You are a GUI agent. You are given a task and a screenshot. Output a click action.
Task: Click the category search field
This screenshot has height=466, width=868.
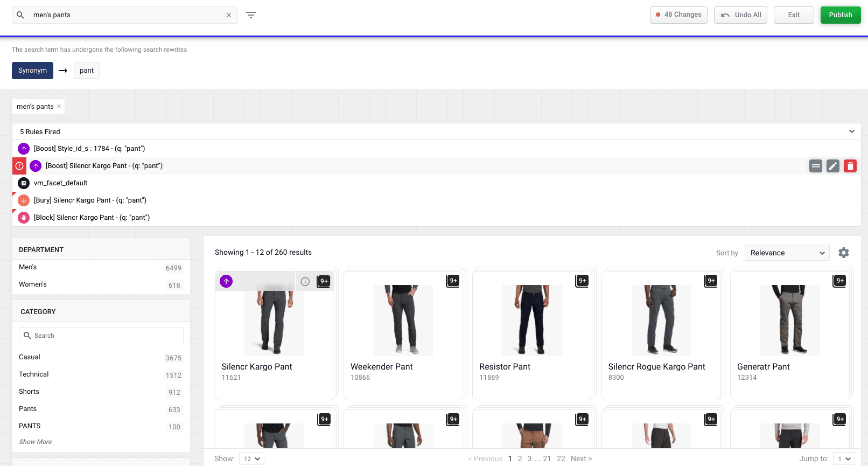tap(101, 336)
